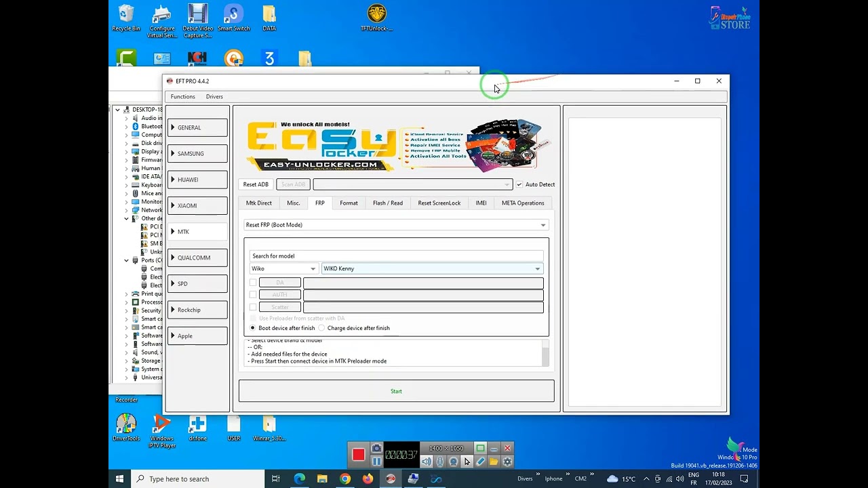Take a snapshot with recorder camera icon
Screen dimensions: 868x488
[x=376, y=449]
